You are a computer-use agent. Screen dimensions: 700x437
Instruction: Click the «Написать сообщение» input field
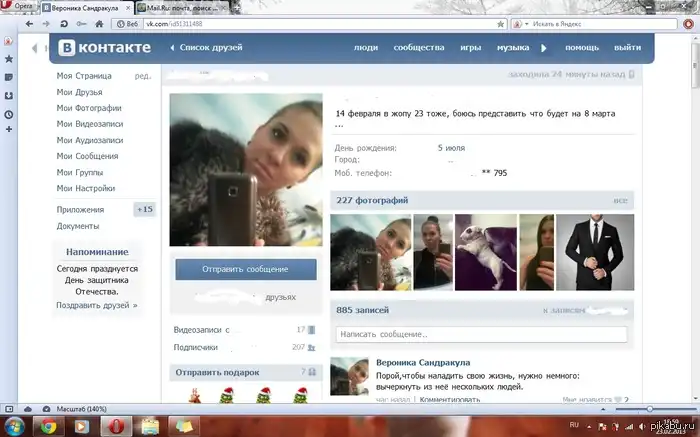coord(481,334)
